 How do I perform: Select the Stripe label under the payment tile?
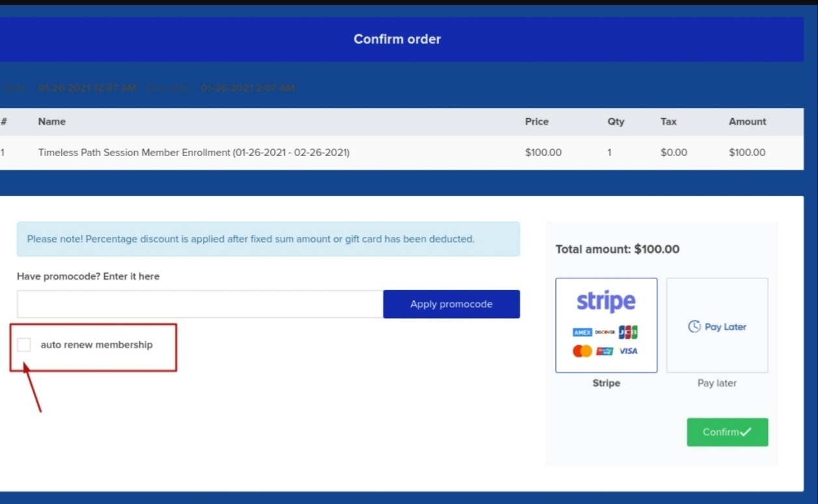(606, 383)
